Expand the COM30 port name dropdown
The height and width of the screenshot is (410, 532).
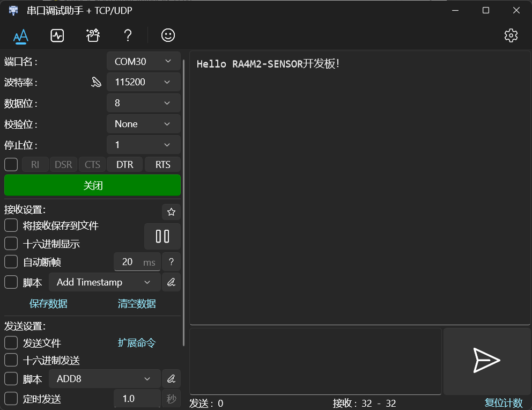[144, 61]
